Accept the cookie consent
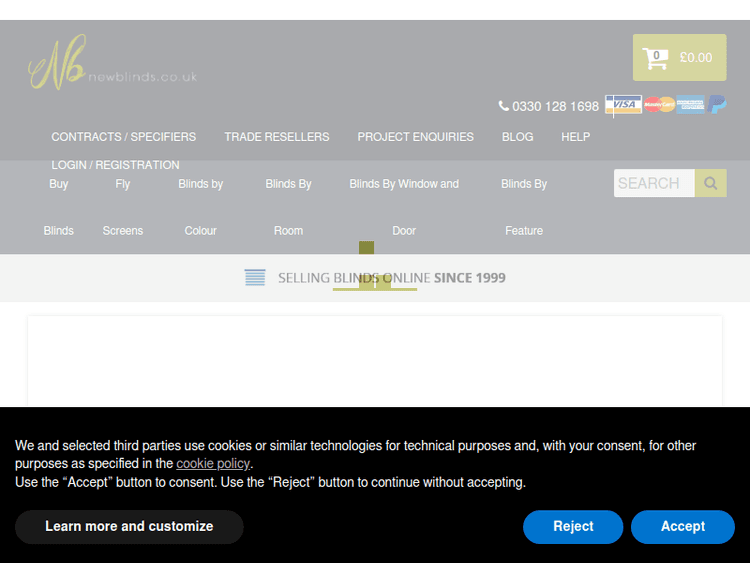The height and width of the screenshot is (563, 750). pyautogui.click(x=682, y=526)
